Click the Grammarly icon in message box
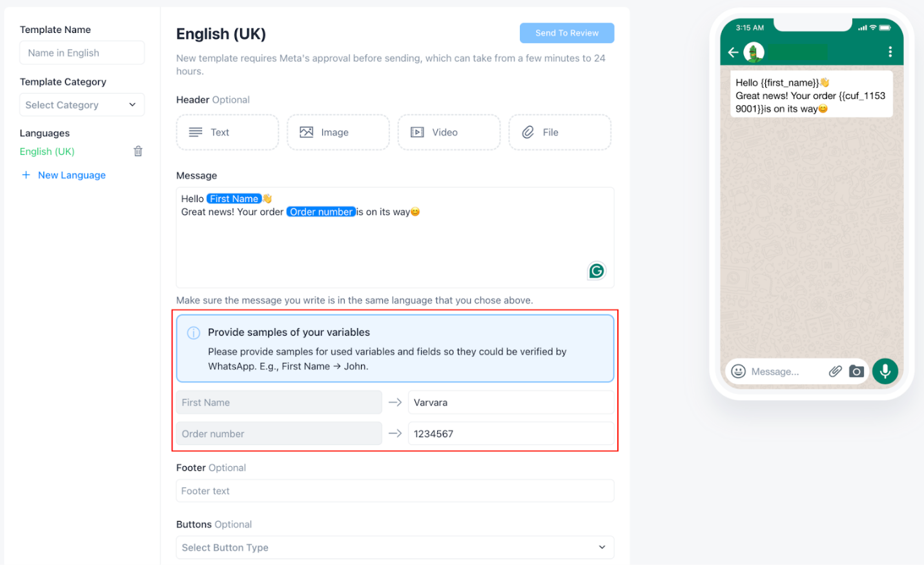The height and width of the screenshot is (565, 924). [596, 271]
